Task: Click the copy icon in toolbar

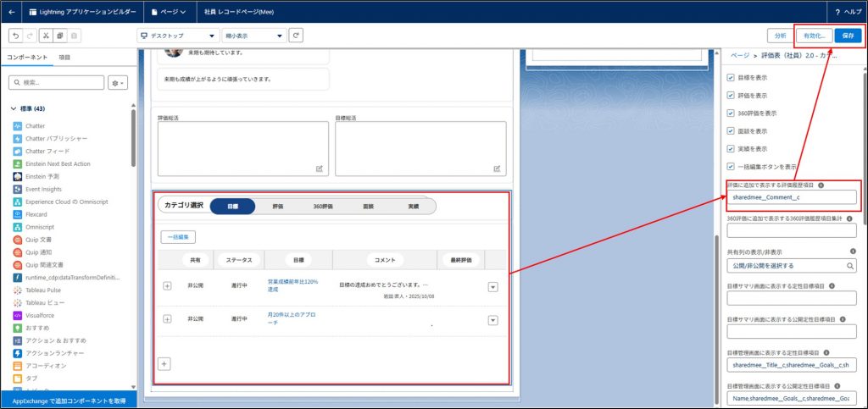Action: 60,36
